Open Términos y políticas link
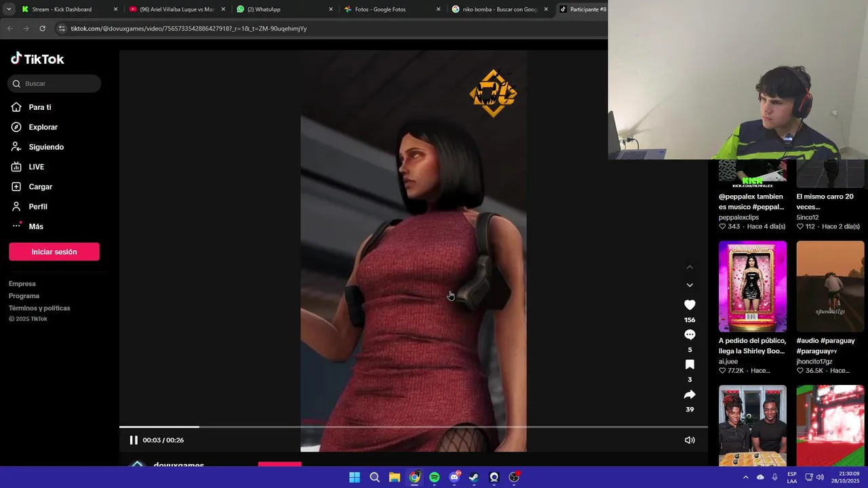The height and width of the screenshot is (488, 868). pyautogui.click(x=39, y=308)
